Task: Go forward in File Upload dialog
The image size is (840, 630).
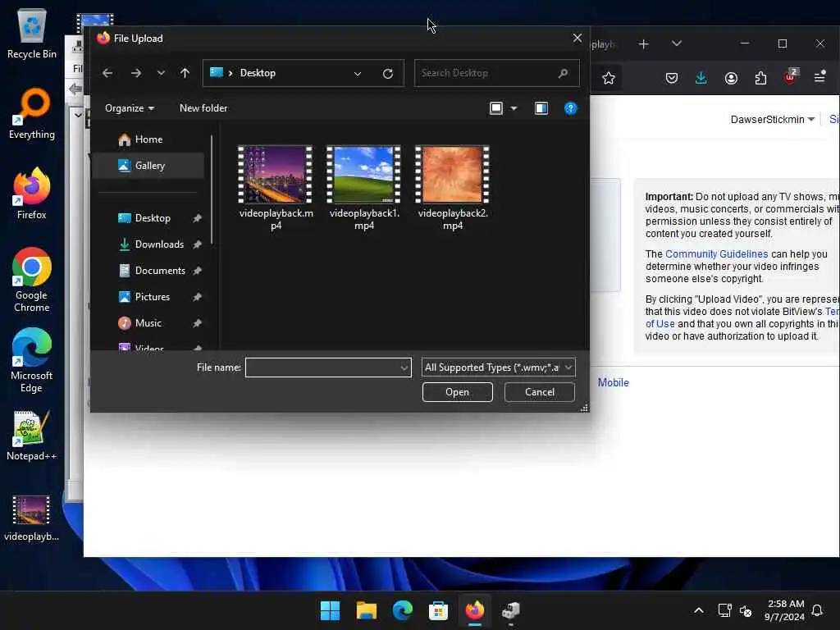Action: pos(136,73)
